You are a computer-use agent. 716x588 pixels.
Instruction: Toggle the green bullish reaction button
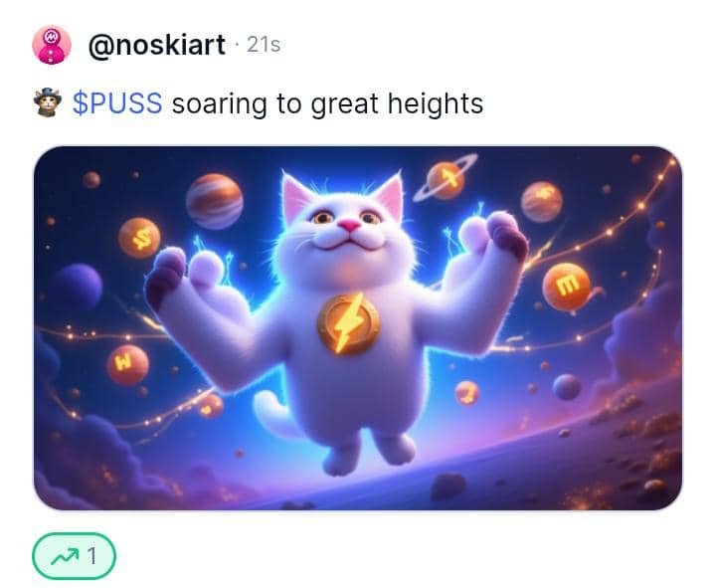74,555
